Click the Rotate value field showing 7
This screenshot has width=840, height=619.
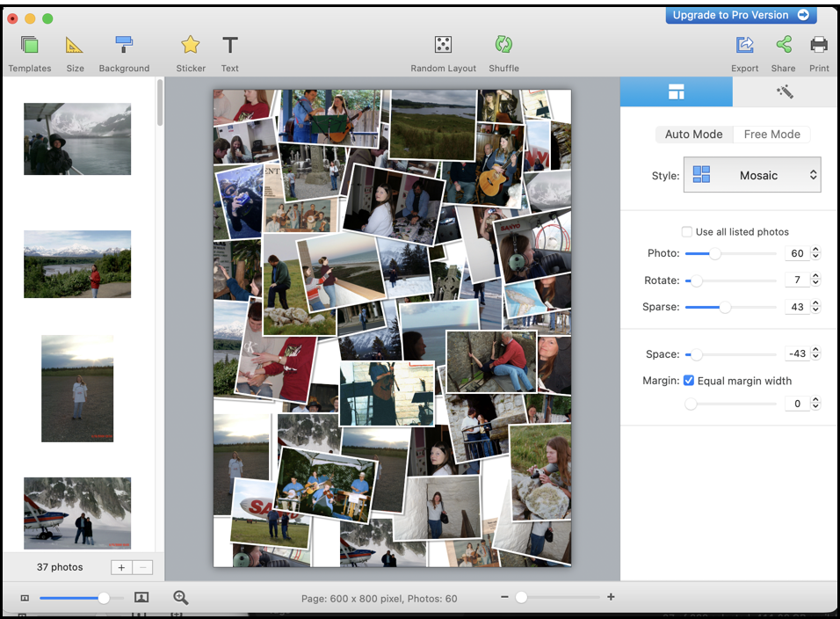797,280
